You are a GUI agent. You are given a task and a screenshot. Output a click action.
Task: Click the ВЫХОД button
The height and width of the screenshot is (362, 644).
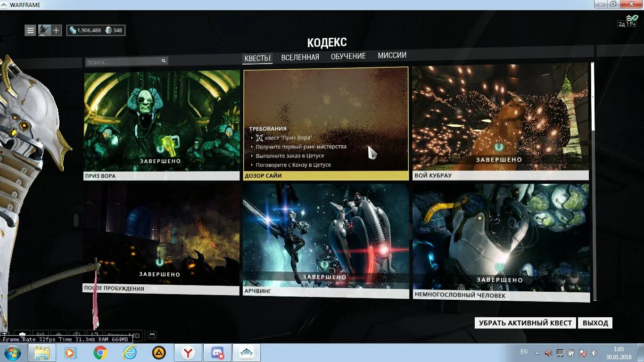click(x=595, y=323)
